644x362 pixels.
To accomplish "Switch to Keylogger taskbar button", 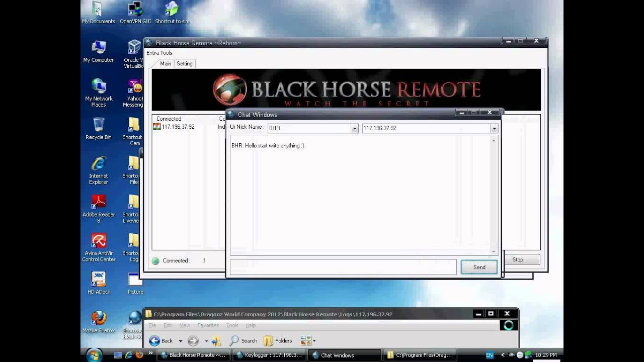I will (x=269, y=355).
